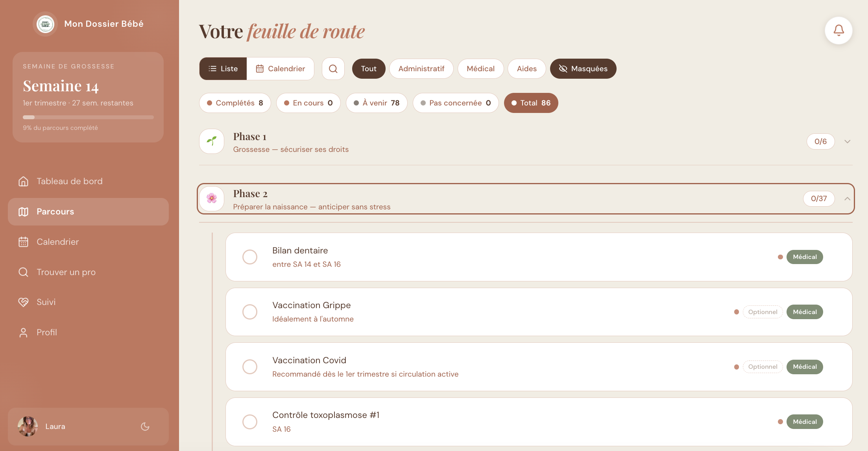Switch to Calendrier view tab
868x451 pixels.
[281, 69]
